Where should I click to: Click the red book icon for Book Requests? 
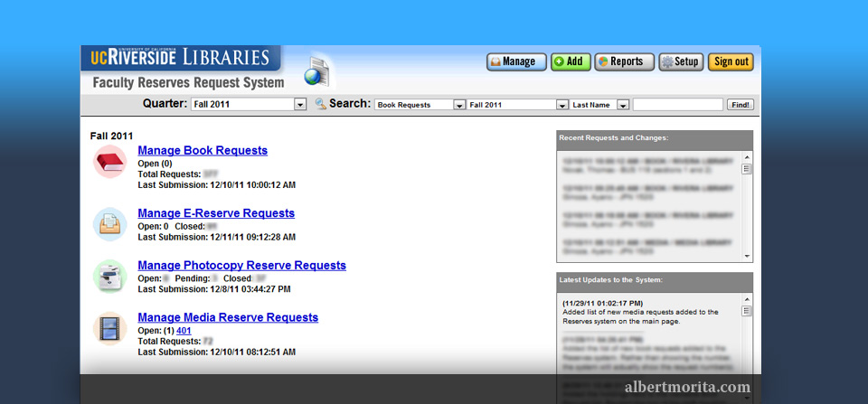(109, 162)
